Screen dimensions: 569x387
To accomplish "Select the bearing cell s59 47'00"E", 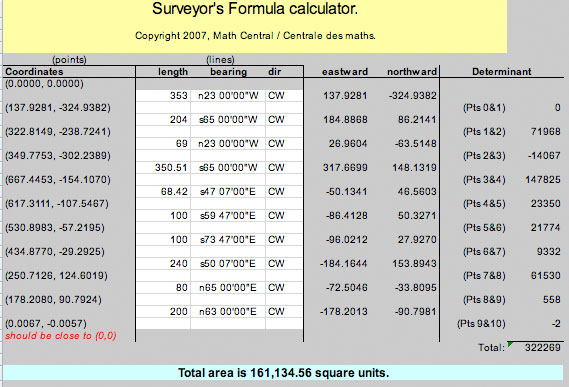I will 228,215.
